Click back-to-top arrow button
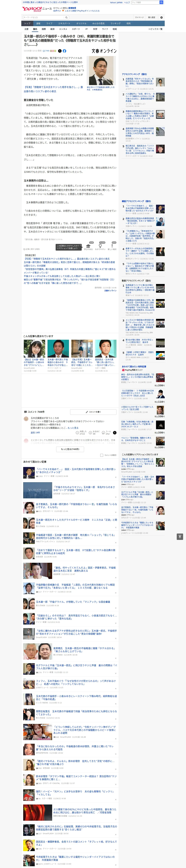Image resolution: width=186 pixels, height=868 pixels. click(x=180, y=536)
